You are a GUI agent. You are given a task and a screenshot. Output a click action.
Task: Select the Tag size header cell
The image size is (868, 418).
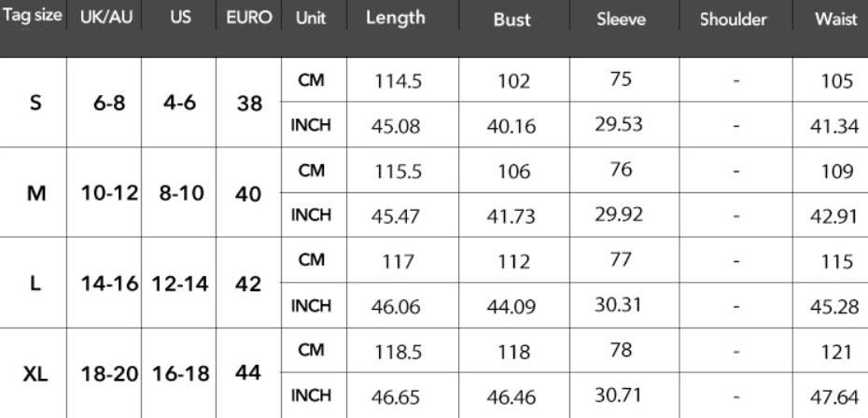pyautogui.click(x=34, y=19)
